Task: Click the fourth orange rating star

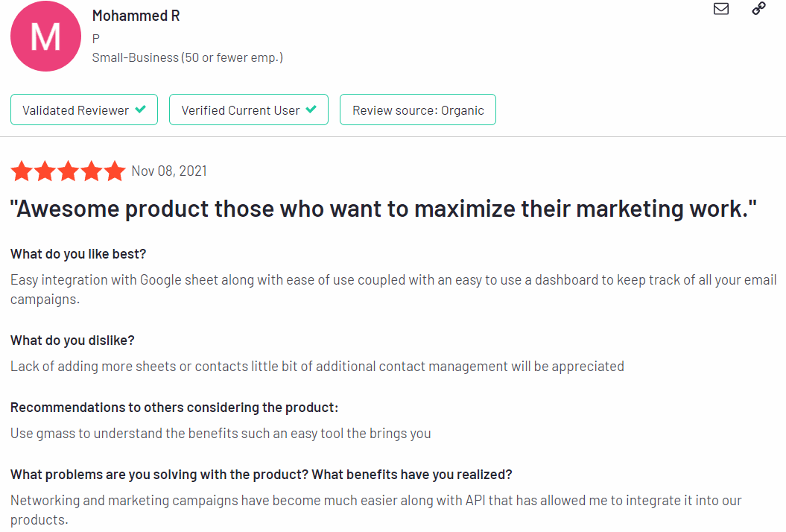Action: [x=92, y=171]
